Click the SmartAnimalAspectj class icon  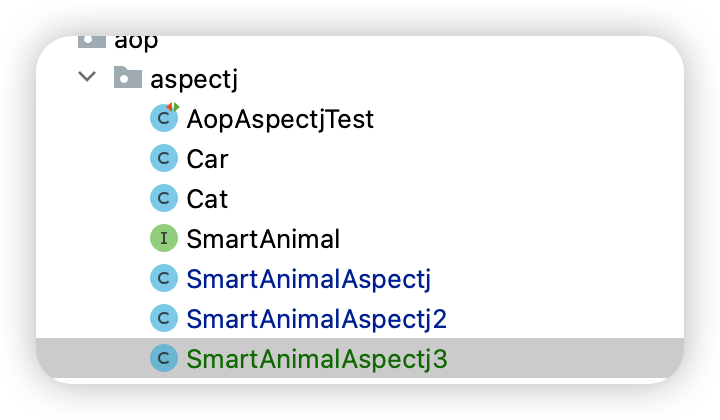[164, 278]
